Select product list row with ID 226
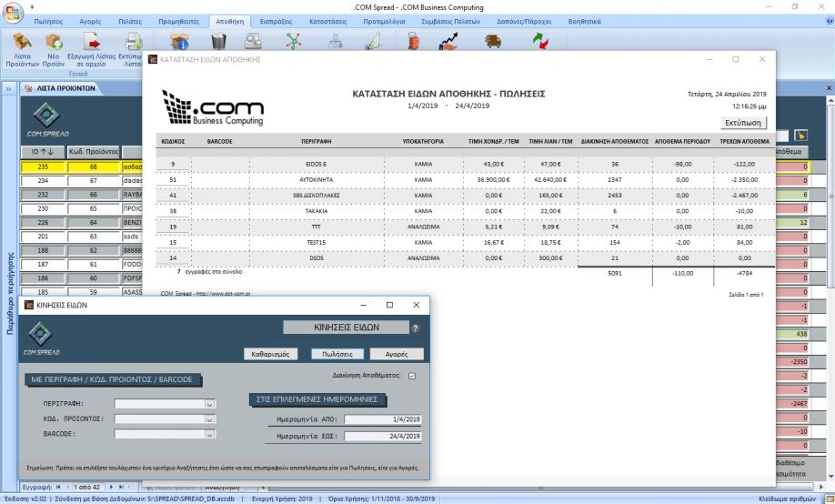 (43, 223)
